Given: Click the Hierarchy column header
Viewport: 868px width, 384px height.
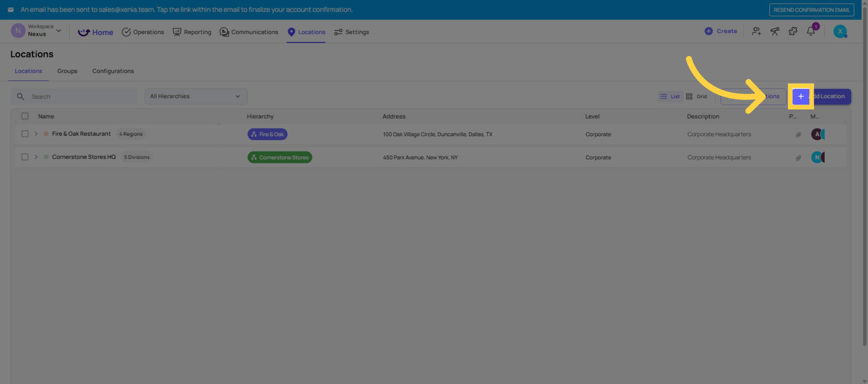Looking at the screenshot, I should (260, 116).
